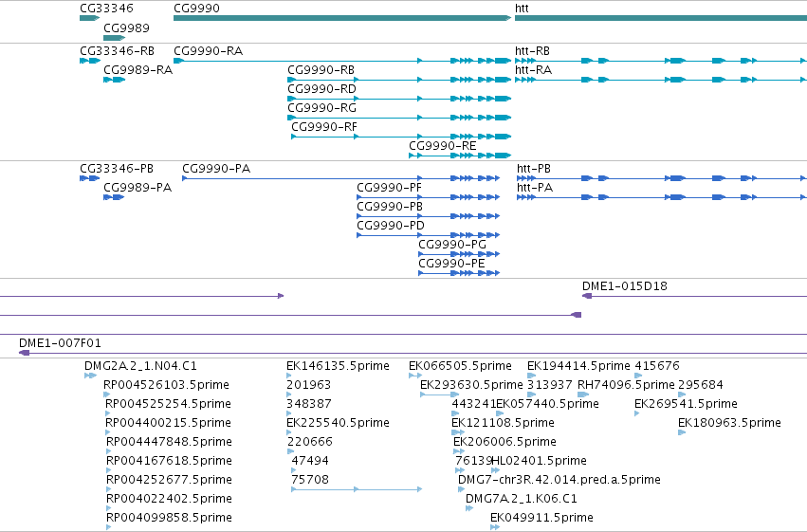
Task: Select transcript CG9990-RB label
Action: point(321,70)
